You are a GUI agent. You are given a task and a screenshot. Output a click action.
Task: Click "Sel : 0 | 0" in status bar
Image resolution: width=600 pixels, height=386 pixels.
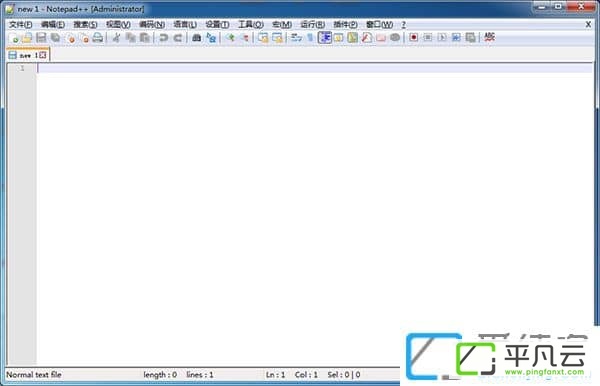[x=344, y=375]
